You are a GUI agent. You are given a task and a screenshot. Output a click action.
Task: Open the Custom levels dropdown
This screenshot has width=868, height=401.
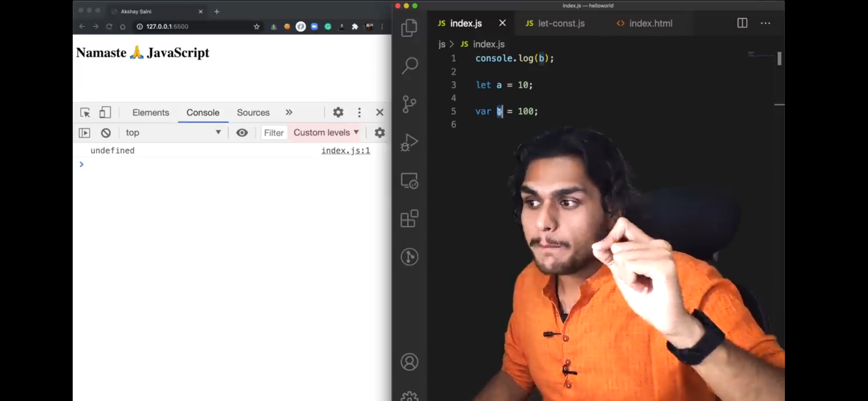coord(326,133)
